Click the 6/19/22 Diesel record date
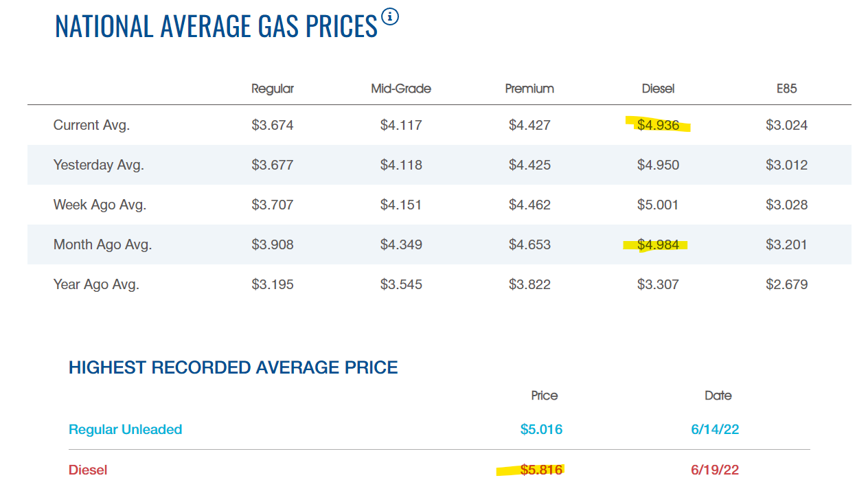 click(x=715, y=470)
